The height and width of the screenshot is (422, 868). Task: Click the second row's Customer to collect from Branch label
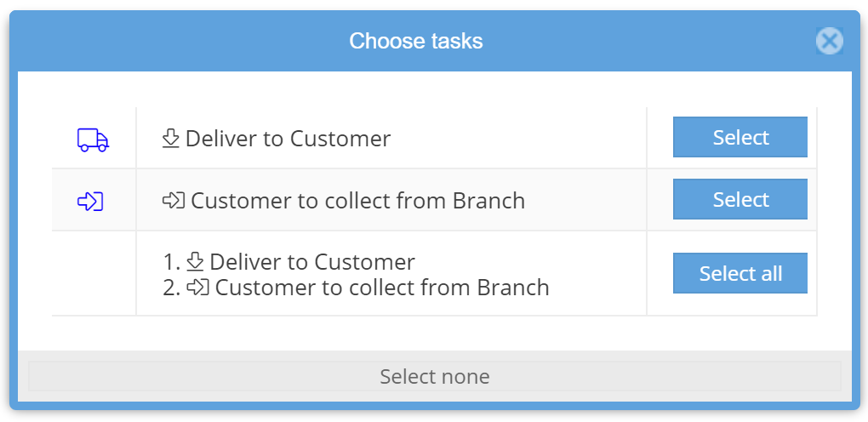[357, 201]
